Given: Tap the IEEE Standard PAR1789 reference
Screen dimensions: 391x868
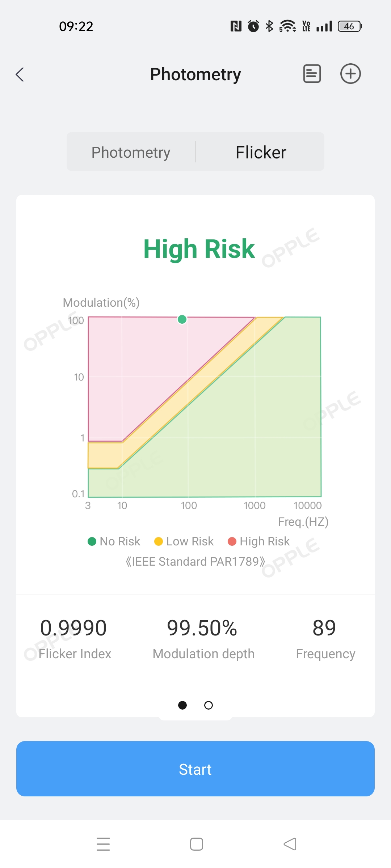Looking at the screenshot, I should pos(195,561).
